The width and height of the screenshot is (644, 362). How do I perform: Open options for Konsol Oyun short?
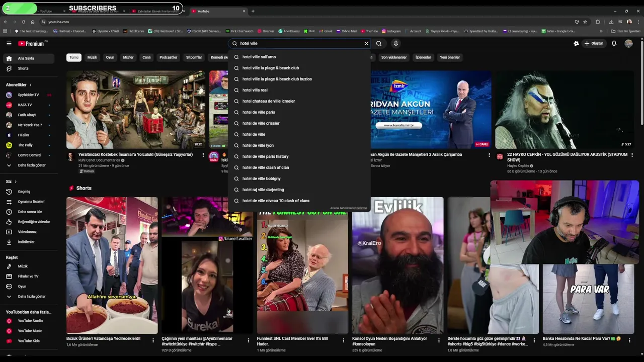click(439, 340)
